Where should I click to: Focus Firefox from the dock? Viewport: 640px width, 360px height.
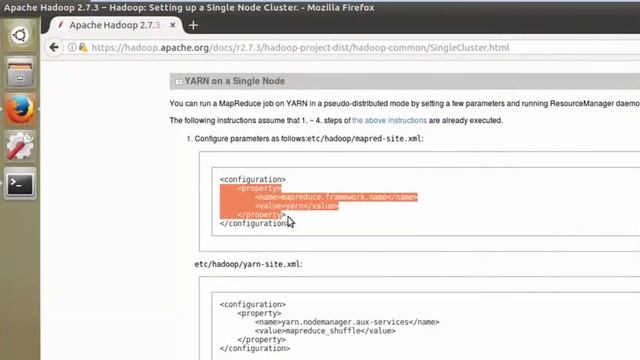(20, 109)
